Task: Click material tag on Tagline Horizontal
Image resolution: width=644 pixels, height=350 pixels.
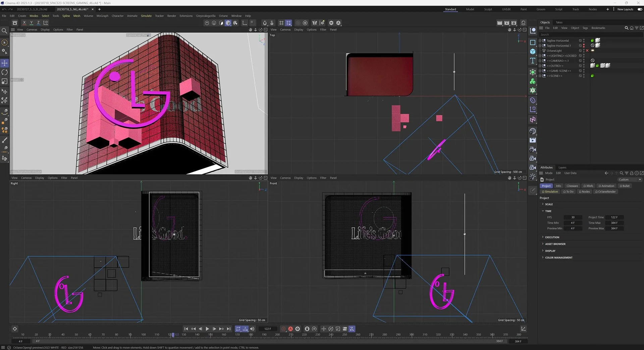Action: 598,40
